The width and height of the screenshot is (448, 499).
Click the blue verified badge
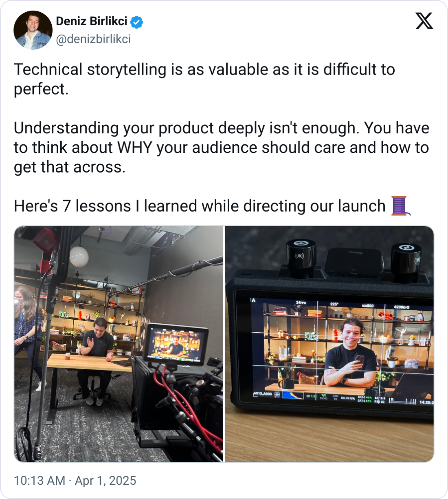(x=137, y=22)
